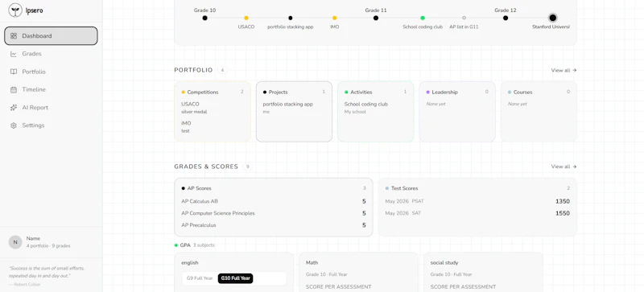This screenshot has height=292, width=644.
Task: Click the Ipsero sprout logo icon
Action: 15,10
